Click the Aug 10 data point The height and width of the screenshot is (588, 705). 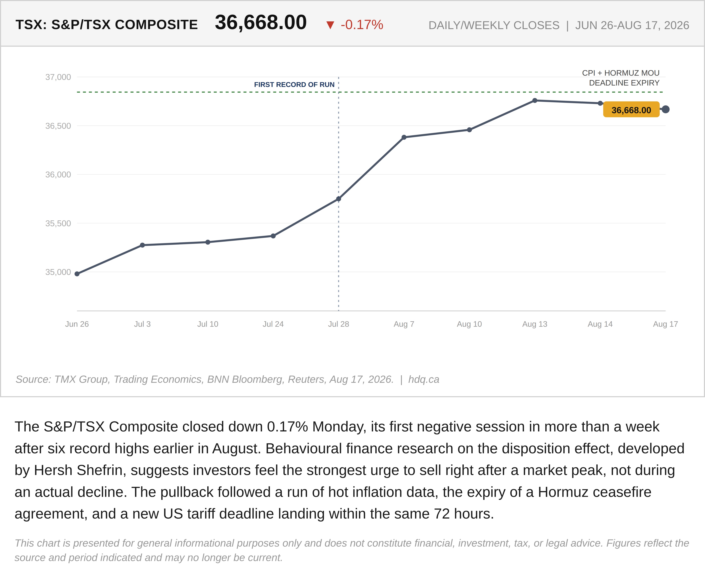[x=469, y=130]
